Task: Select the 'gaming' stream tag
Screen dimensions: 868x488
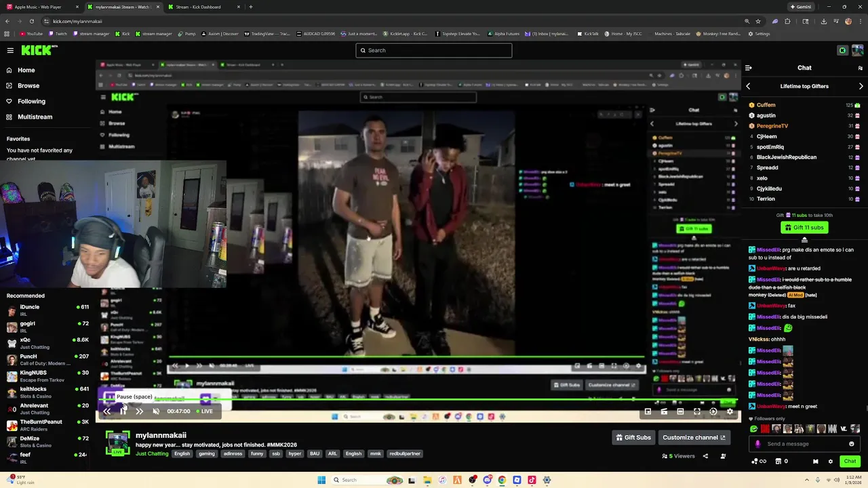Action: [207, 453]
